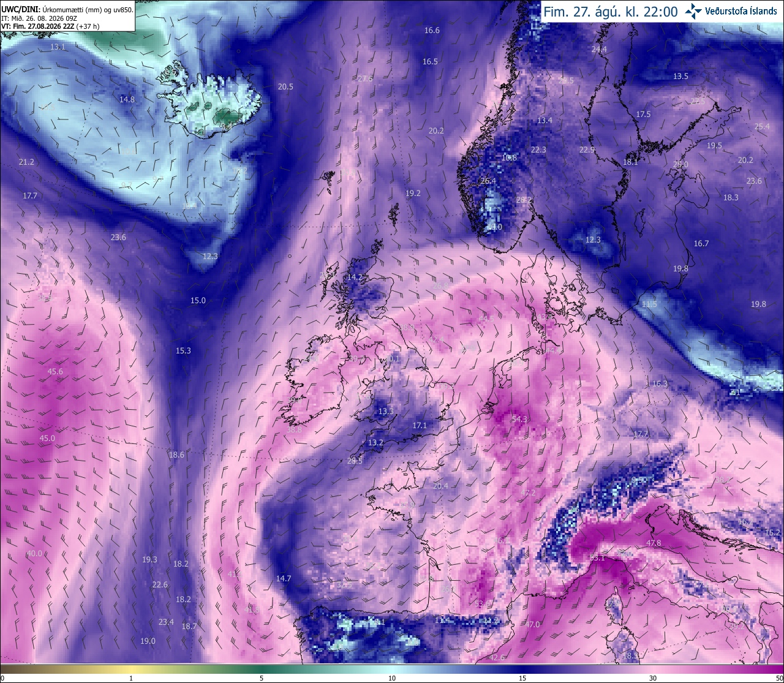This screenshot has width=784, height=683.
Task: Click the 54.3 precipitable water value label
Action: pos(519,419)
